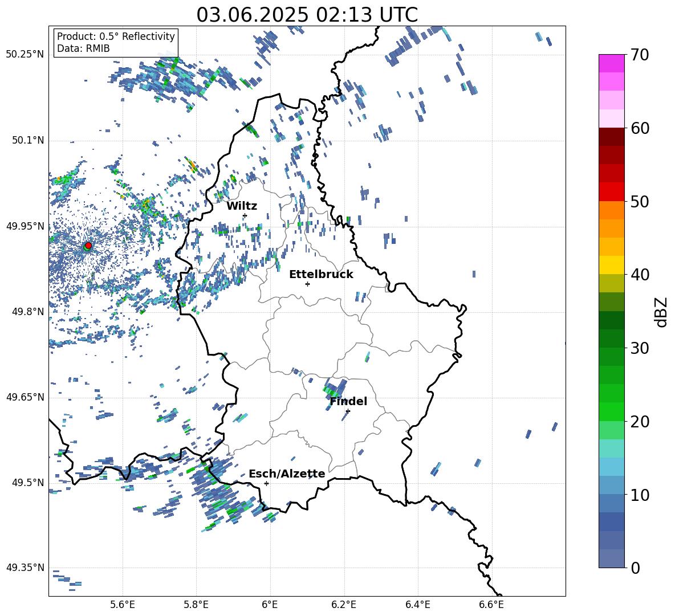This screenshot has width=675, height=616.
Task: Click the Findel city label
Action: [348, 401]
